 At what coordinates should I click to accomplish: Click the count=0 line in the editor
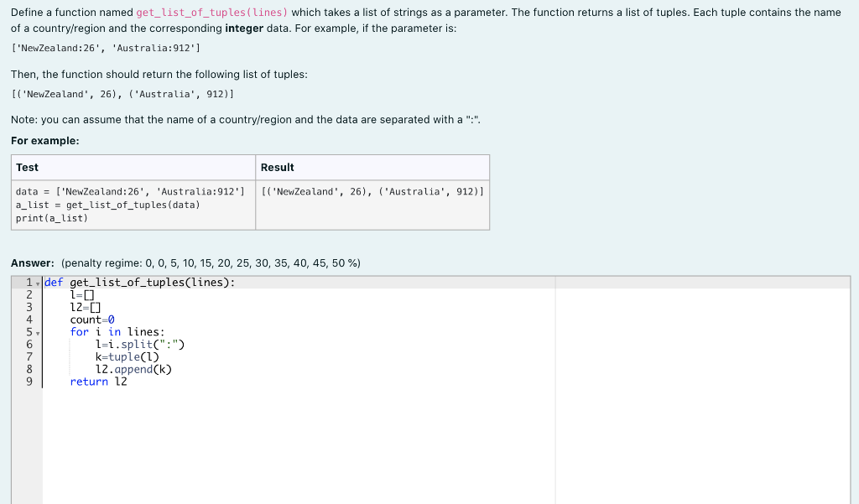point(89,319)
